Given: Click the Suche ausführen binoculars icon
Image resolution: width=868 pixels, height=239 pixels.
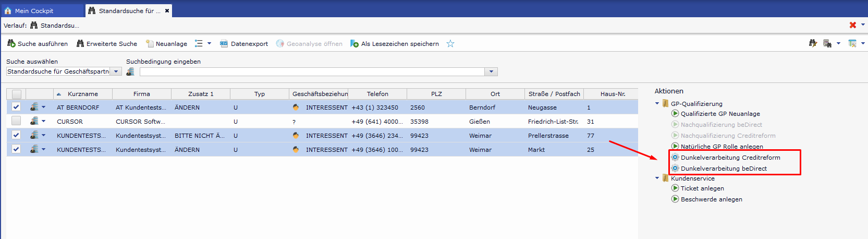Looking at the screenshot, I should click(11, 43).
